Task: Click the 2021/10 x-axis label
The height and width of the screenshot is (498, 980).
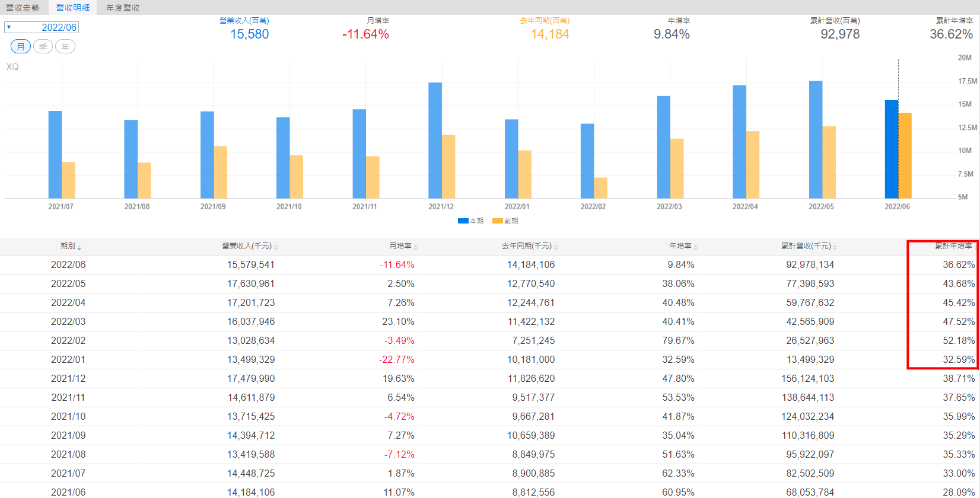Action: (289, 206)
